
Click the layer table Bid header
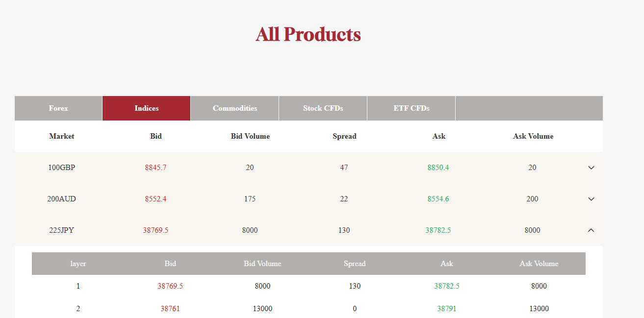170,264
